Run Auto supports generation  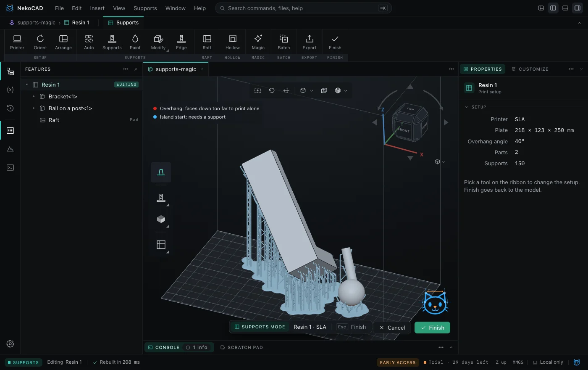[x=89, y=42]
